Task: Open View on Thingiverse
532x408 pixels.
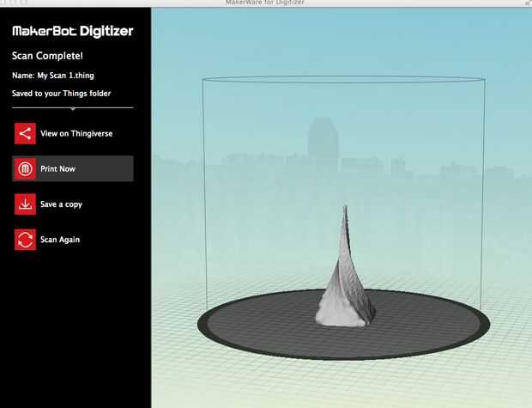Action: coord(76,133)
